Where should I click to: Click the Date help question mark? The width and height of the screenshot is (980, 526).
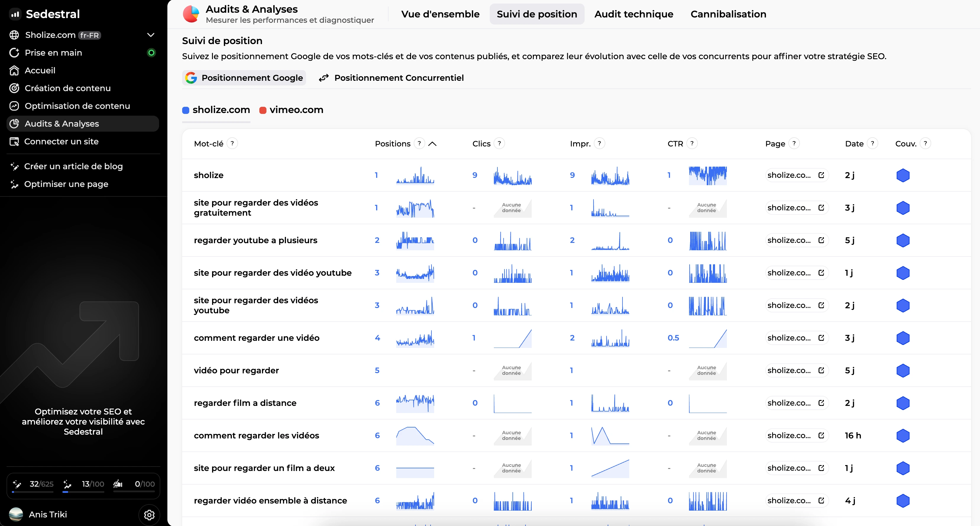[x=872, y=143]
